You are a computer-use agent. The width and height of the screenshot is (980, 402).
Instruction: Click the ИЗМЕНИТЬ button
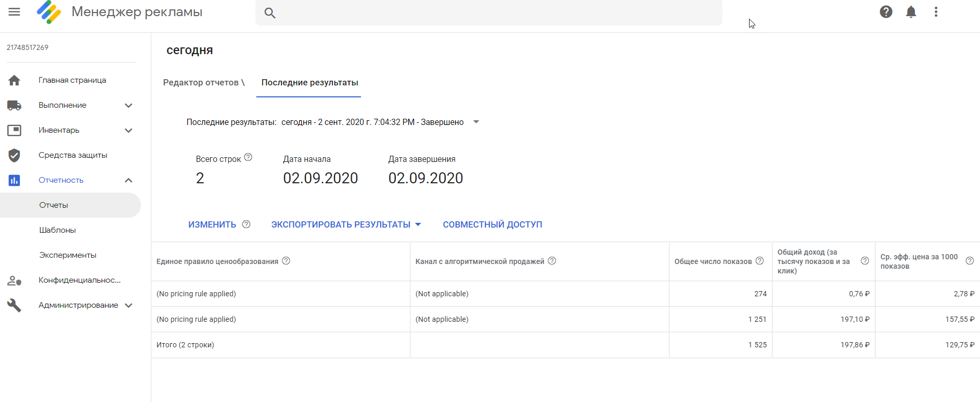(212, 224)
